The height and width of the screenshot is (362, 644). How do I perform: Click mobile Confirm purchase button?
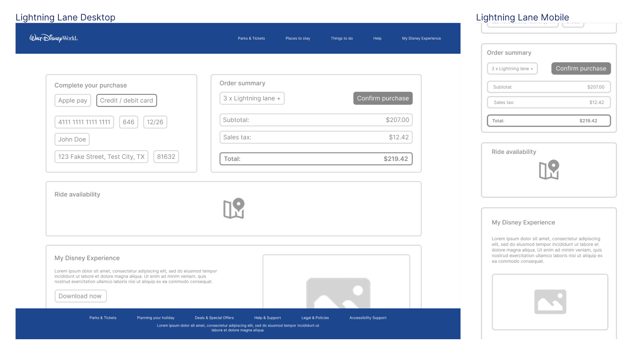(581, 69)
